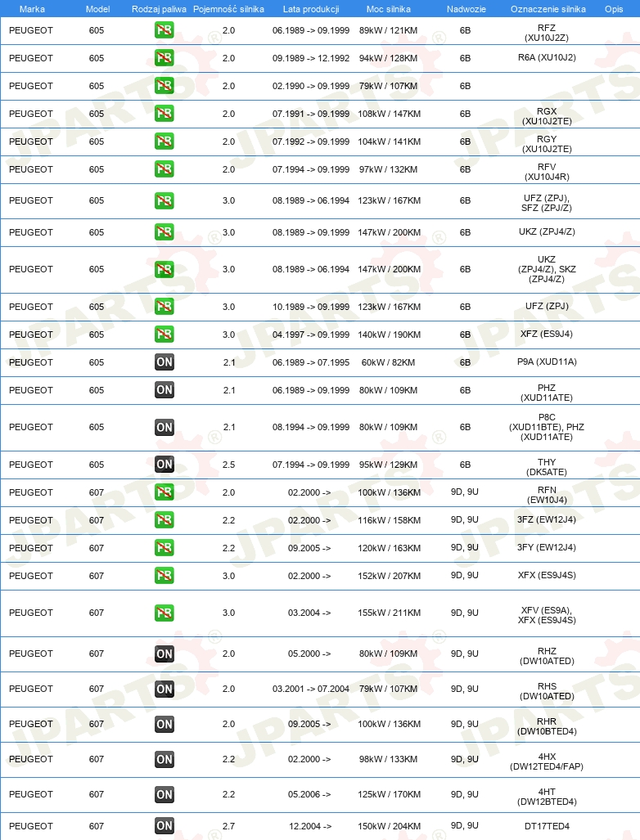The height and width of the screenshot is (840, 640).
Task: Click diesel ON icon in P8C (XUD11BTE) row
Action: pyautogui.click(x=164, y=427)
